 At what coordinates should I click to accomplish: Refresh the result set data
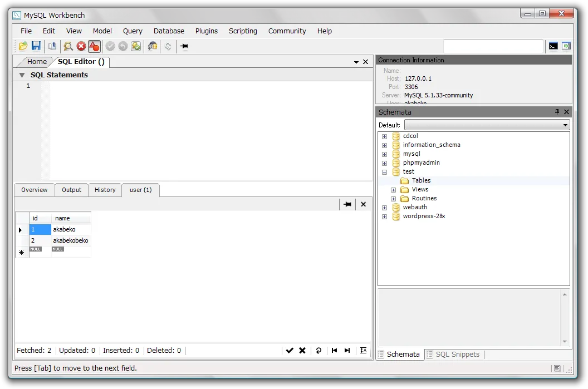pyautogui.click(x=318, y=351)
